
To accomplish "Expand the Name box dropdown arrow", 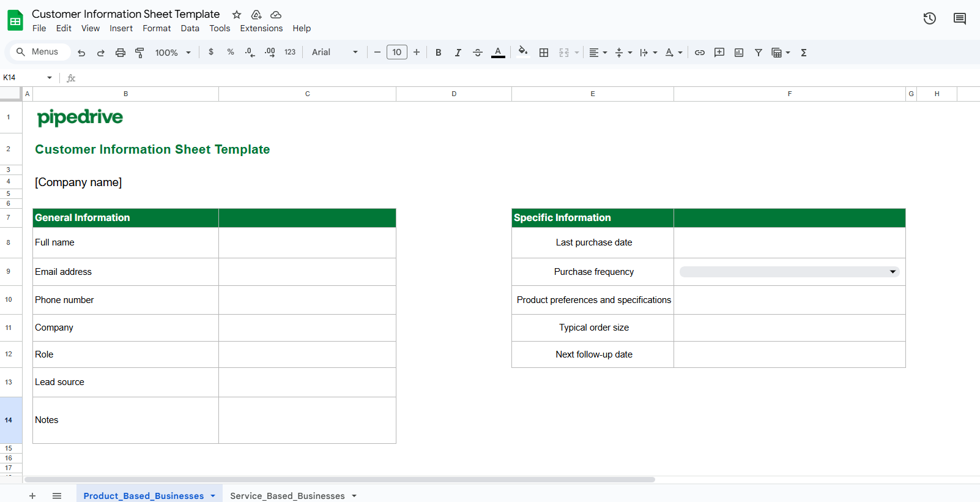I will pyautogui.click(x=50, y=78).
